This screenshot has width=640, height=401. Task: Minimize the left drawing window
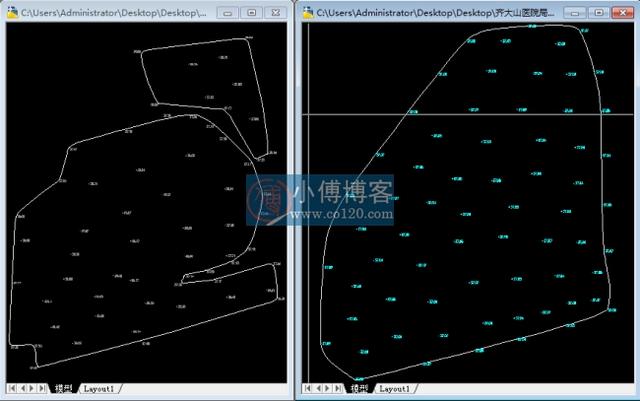[228, 13]
